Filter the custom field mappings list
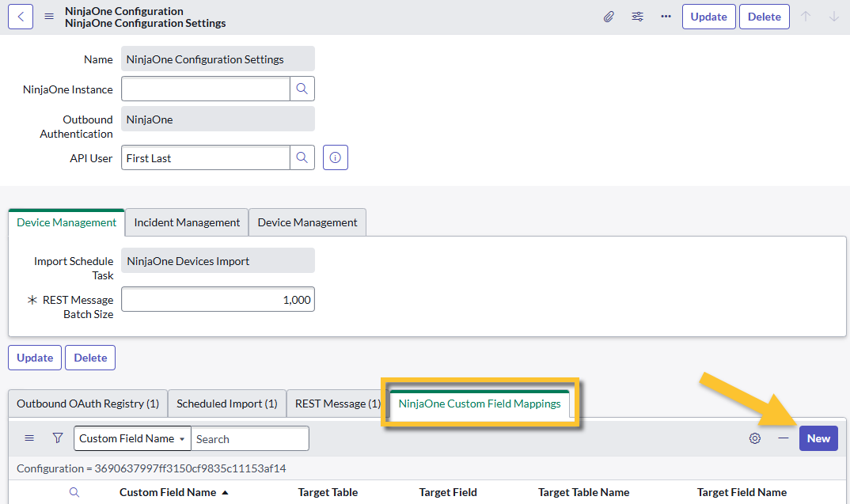This screenshot has width=850, height=504. pos(56,438)
